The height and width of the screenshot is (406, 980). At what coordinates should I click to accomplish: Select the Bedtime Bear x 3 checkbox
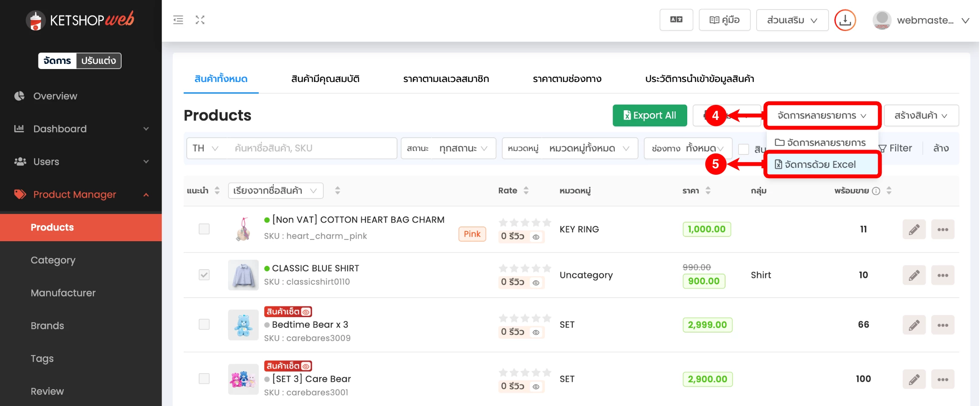204,324
